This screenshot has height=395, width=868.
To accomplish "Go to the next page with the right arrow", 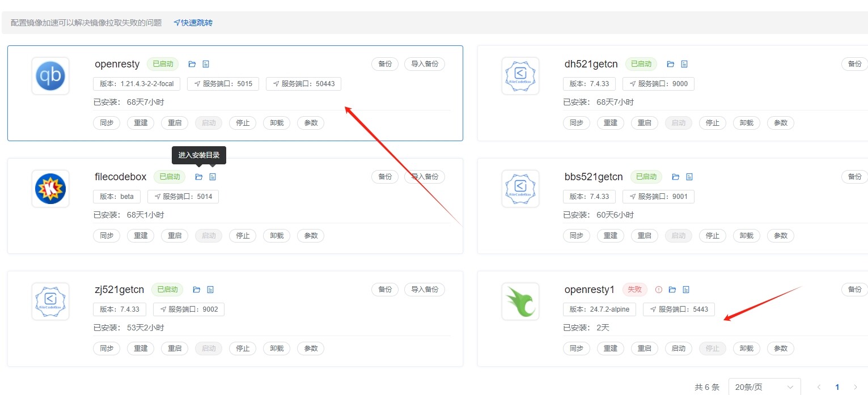I will (856, 387).
